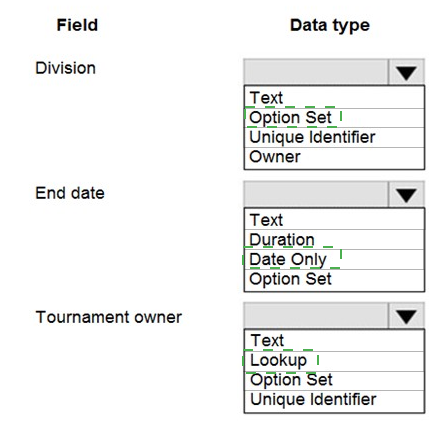This screenshot has width=448, height=421.
Task: Open the End date data type dropdown arrow
Action: pyautogui.click(x=406, y=194)
